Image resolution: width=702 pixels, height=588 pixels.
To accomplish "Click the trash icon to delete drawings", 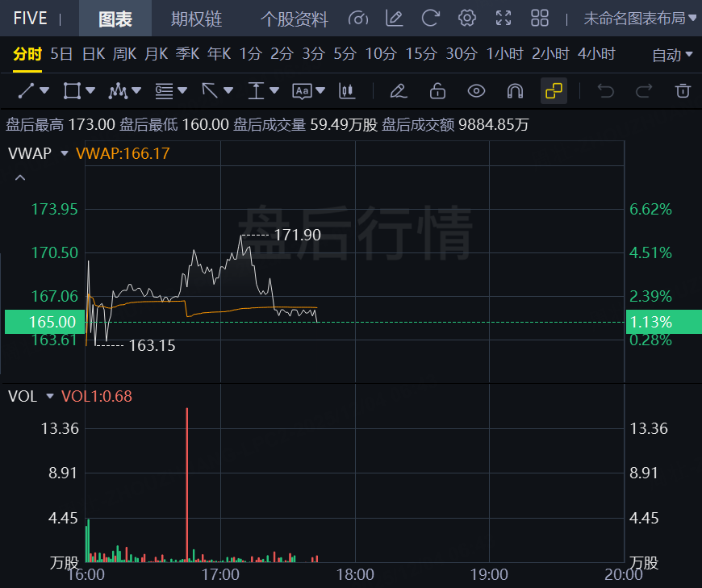I will point(683,90).
